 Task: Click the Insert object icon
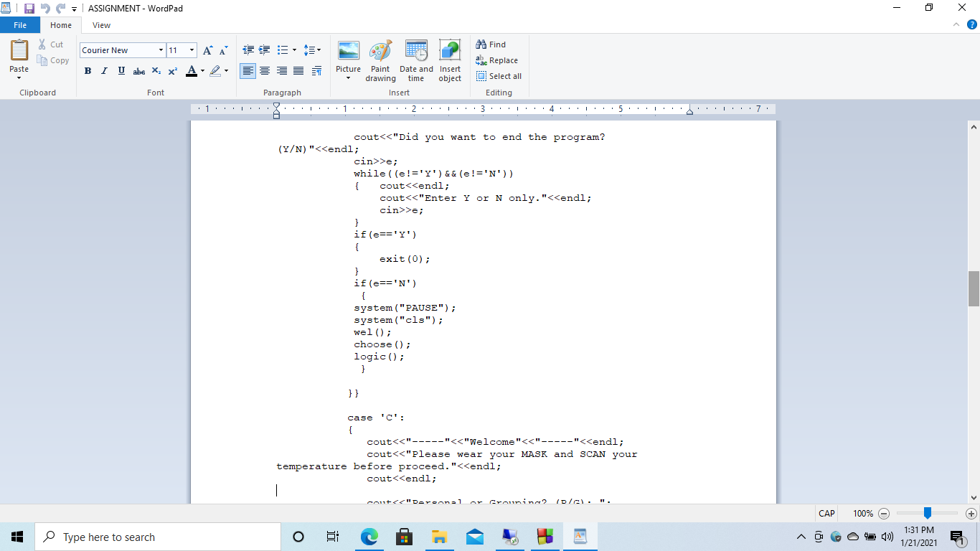pyautogui.click(x=450, y=50)
